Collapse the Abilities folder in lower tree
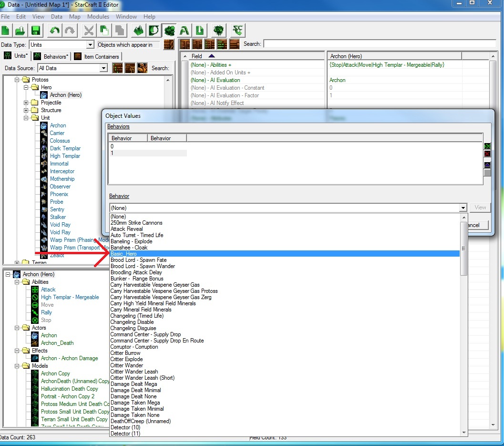The width and height of the screenshot is (504, 446). pyautogui.click(x=18, y=282)
